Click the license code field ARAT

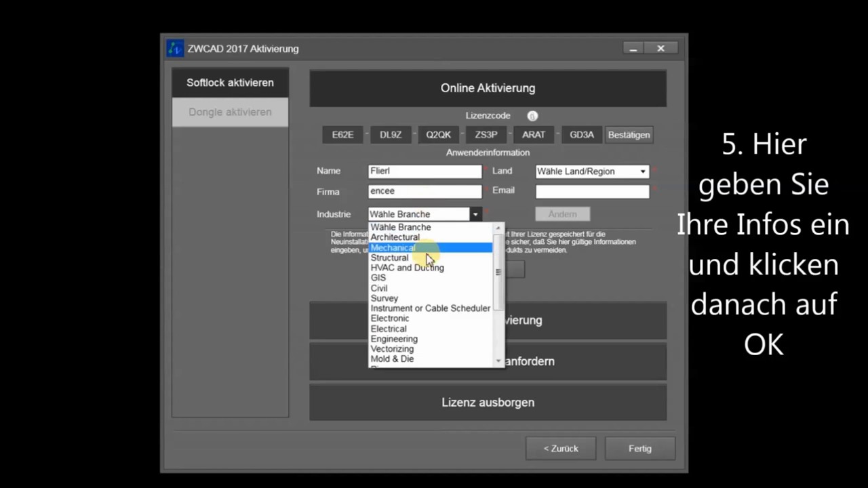534,135
